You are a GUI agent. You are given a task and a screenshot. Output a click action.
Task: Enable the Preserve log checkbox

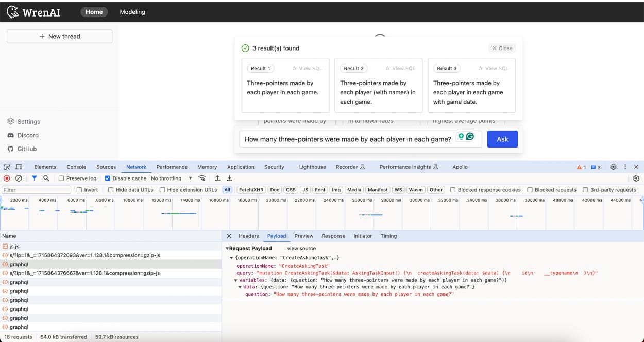click(x=61, y=178)
